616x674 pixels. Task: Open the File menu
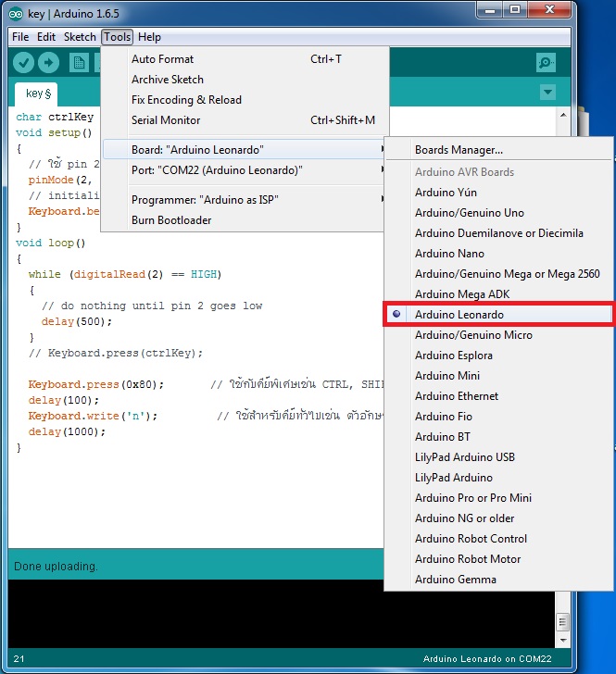pyautogui.click(x=20, y=37)
